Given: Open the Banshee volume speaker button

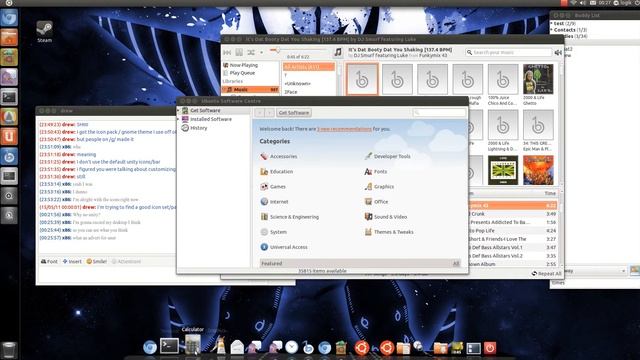Looking at the screenshot, I should 558,52.
